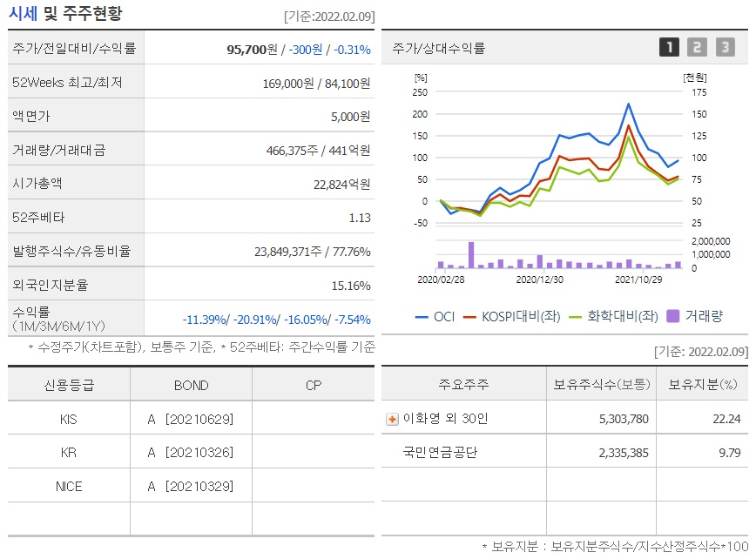Click the CP column header

tap(314, 386)
